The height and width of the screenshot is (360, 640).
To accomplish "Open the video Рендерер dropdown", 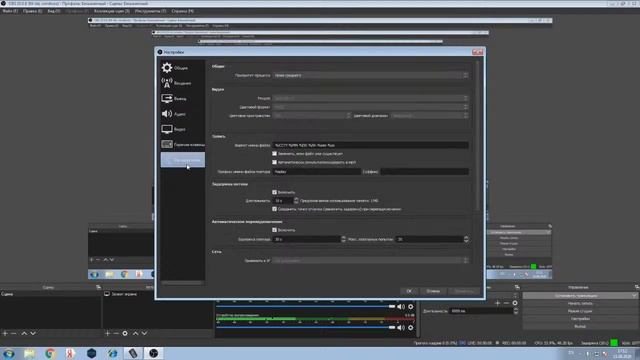I will coord(370,98).
